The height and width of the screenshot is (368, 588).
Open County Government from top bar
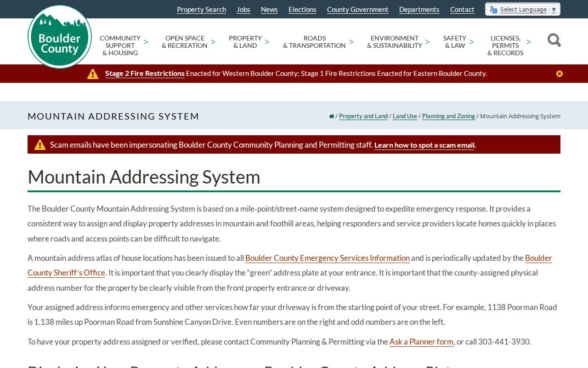tap(358, 10)
